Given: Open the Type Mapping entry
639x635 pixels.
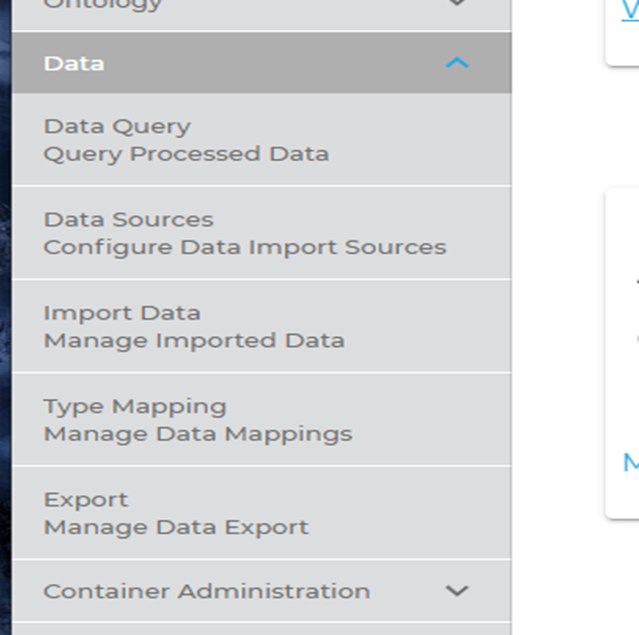Looking at the screenshot, I should [x=135, y=406].
